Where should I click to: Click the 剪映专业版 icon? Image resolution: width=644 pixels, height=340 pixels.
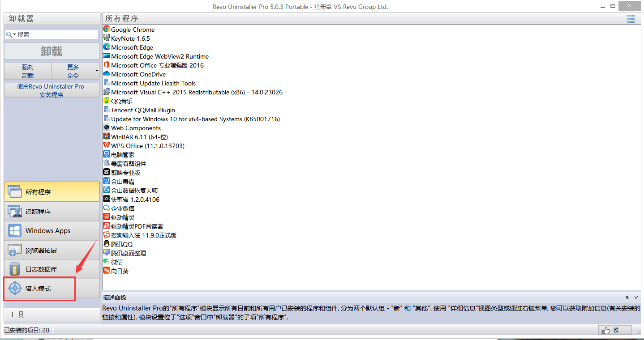(107, 172)
